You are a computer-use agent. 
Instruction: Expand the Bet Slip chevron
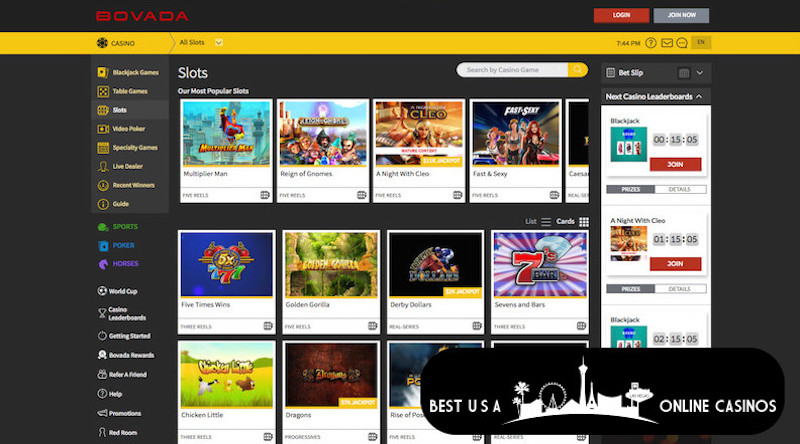coord(700,73)
